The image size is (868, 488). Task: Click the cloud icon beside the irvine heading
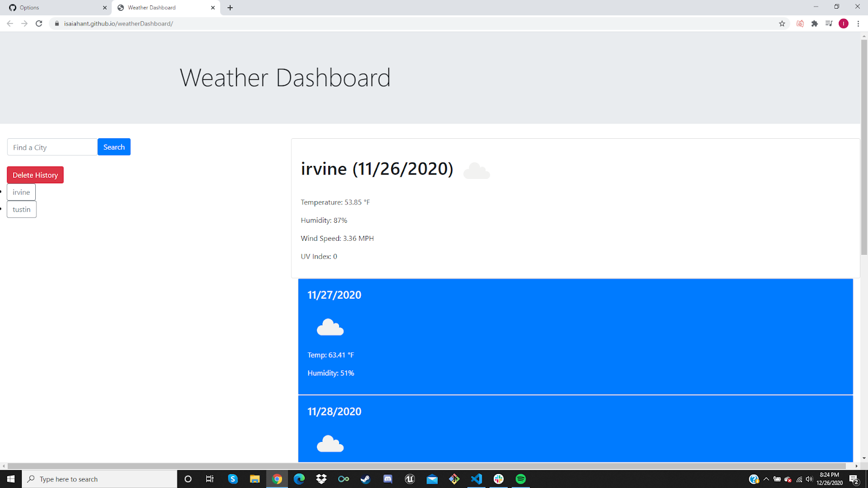[x=476, y=170]
